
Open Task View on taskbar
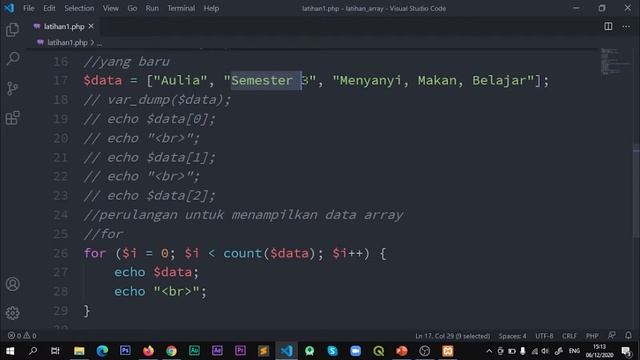[x=55, y=351]
